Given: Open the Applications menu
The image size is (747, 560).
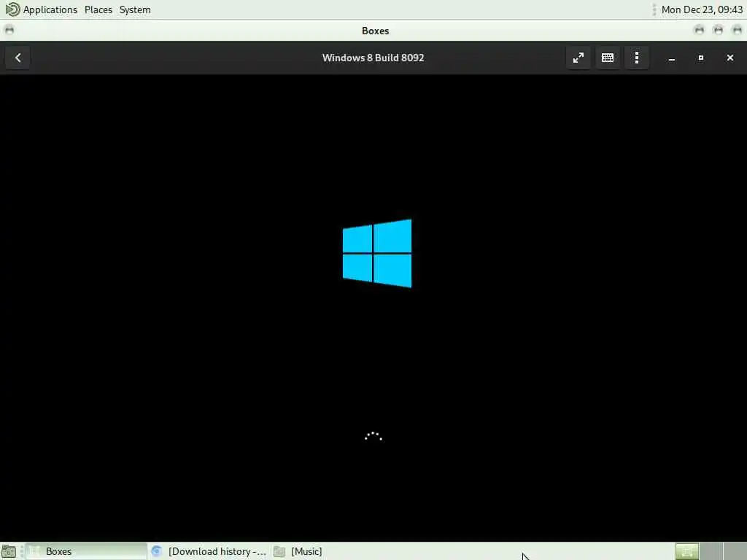Looking at the screenshot, I should click(x=50, y=9).
